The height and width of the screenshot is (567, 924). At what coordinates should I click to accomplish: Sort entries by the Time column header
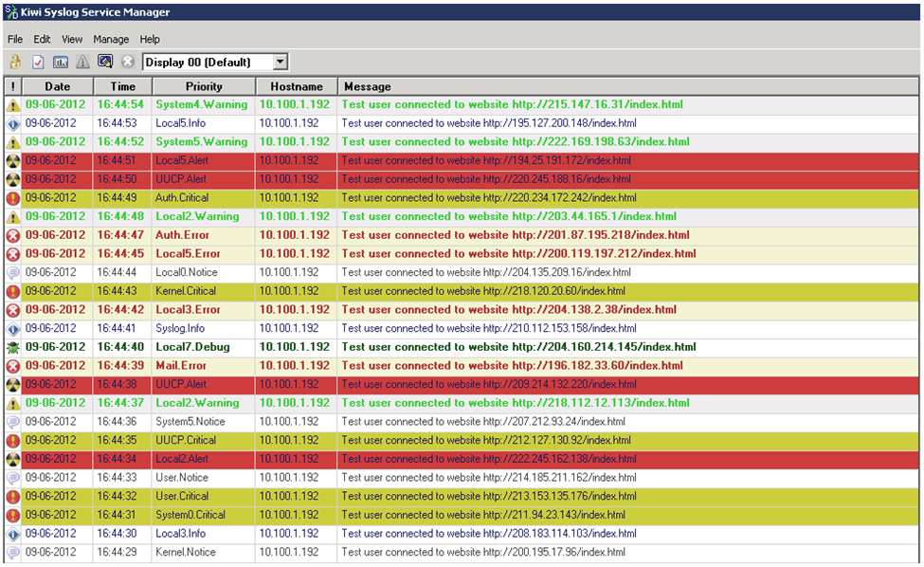(x=122, y=85)
